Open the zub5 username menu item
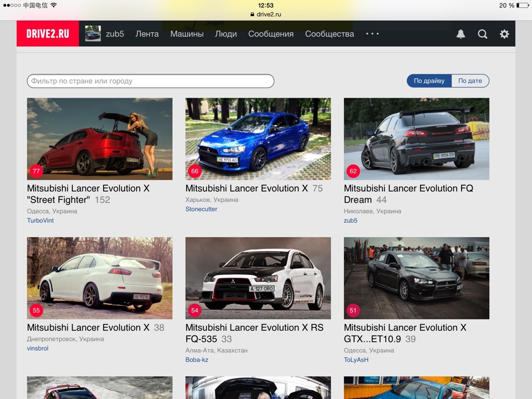This screenshot has width=532, height=399. pyautogui.click(x=115, y=34)
